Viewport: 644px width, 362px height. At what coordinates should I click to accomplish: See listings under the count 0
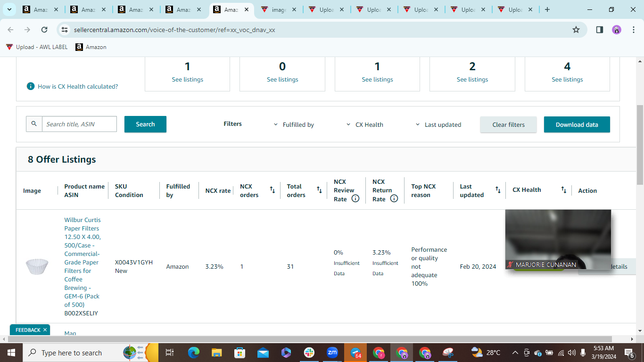tap(282, 79)
